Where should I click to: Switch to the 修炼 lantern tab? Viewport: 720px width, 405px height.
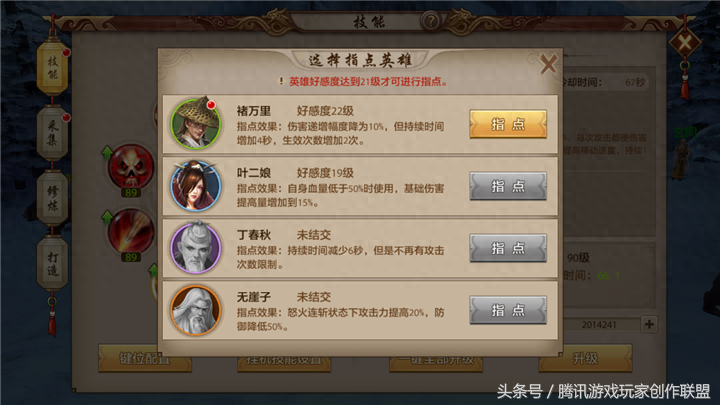pos(53,198)
